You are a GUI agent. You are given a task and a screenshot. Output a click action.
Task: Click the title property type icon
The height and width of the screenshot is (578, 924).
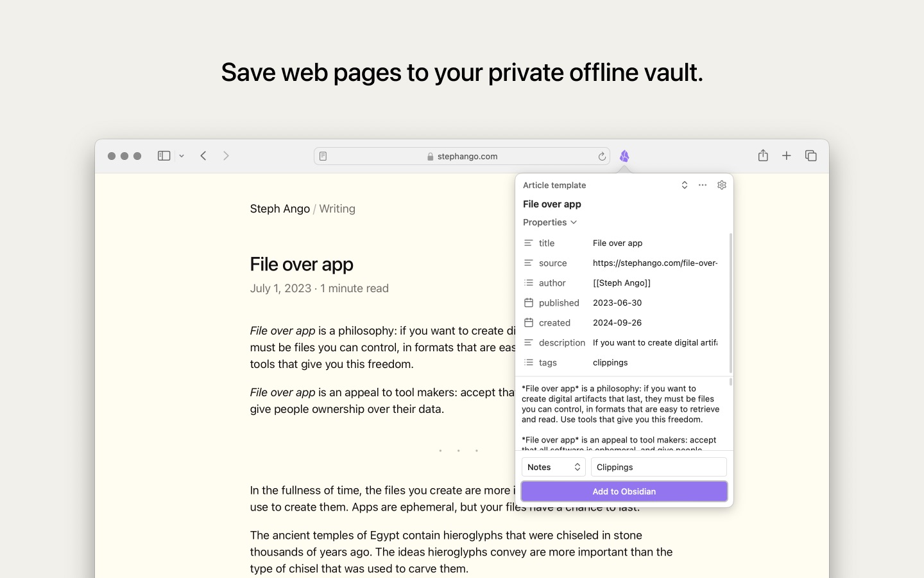pyautogui.click(x=529, y=243)
